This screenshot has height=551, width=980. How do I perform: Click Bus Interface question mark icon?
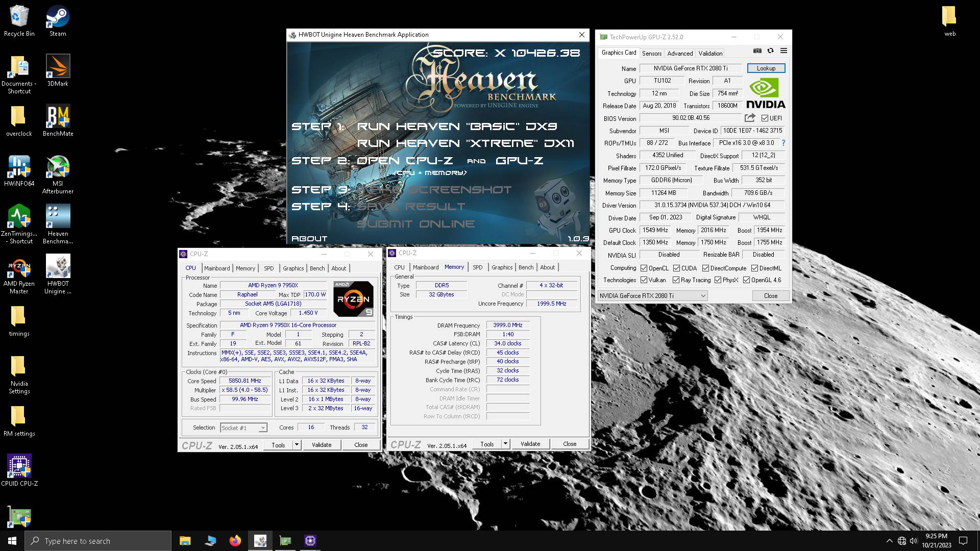coord(783,143)
